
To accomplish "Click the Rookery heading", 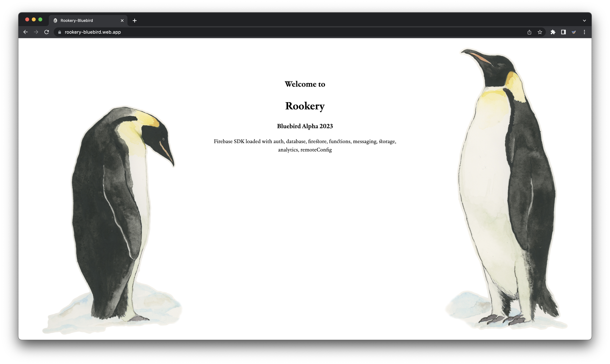I will pyautogui.click(x=305, y=106).
